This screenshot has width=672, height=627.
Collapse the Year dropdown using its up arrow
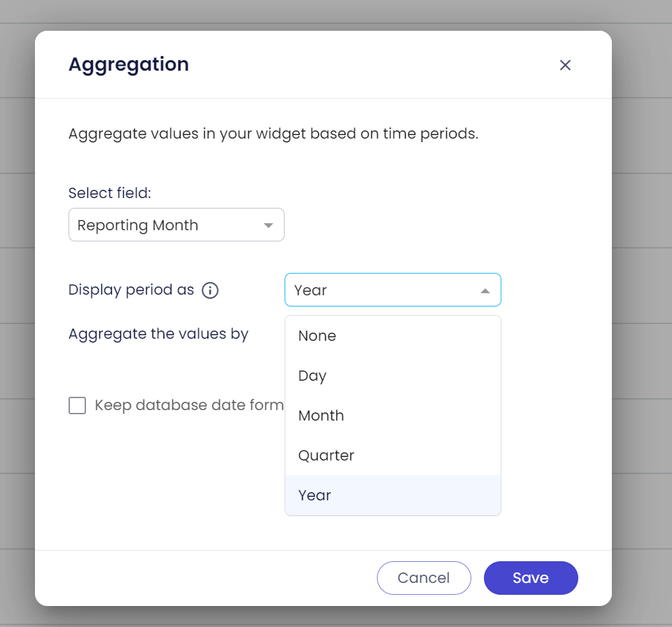tap(485, 290)
